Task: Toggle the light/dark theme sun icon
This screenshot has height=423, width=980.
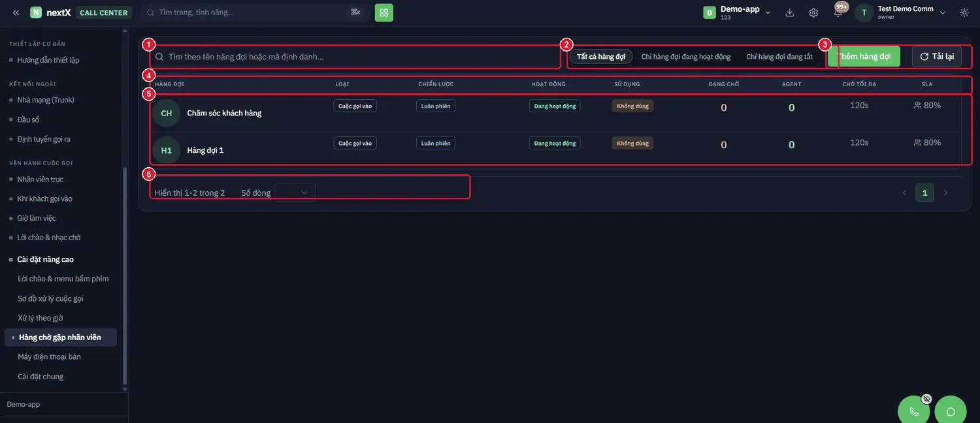Action: (964, 12)
